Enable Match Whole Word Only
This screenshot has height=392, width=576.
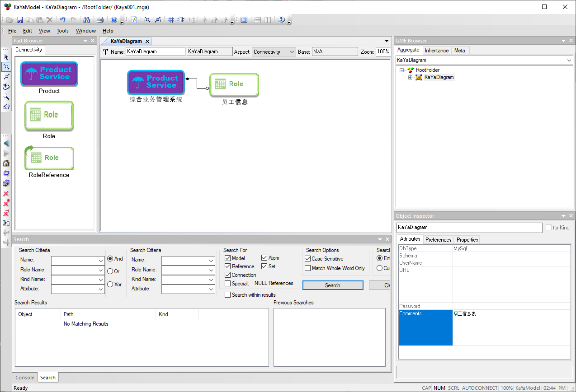pyautogui.click(x=308, y=268)
